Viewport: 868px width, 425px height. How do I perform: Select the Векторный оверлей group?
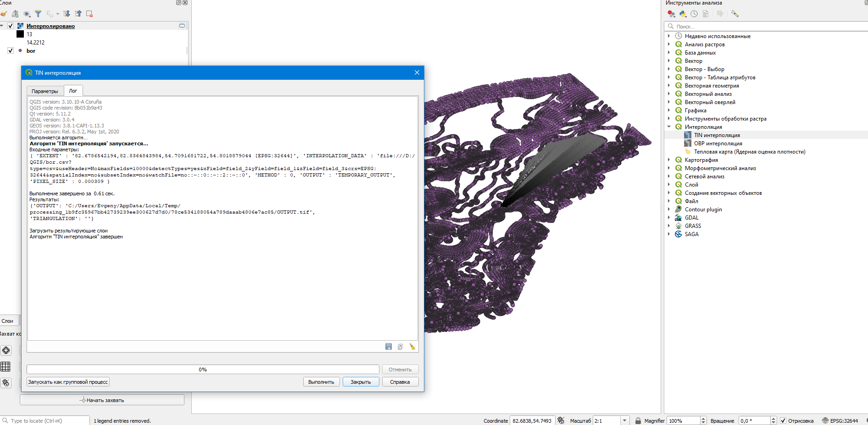tap(710, 102)
